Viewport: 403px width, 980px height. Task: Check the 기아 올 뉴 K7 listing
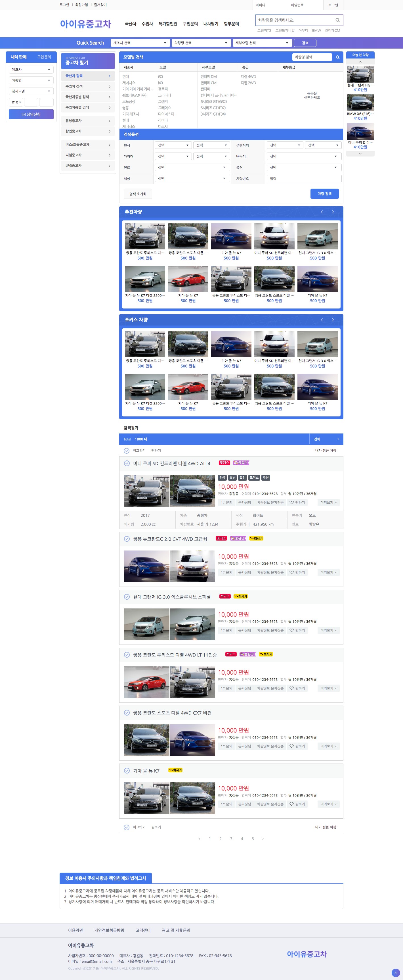(127, 770)
